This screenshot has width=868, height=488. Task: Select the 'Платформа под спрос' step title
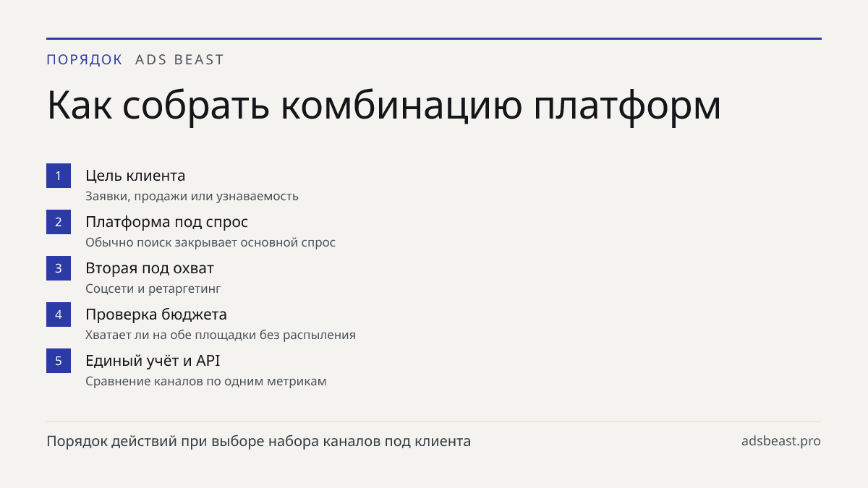coord(166,222)
